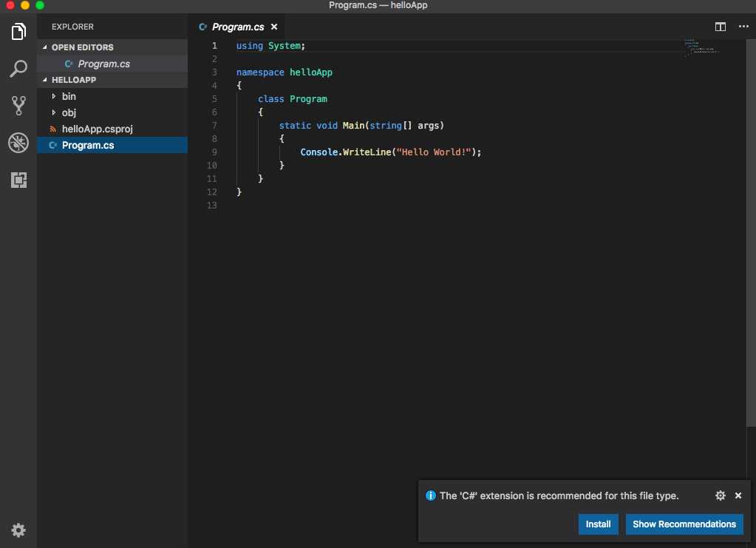Select Program.cs in the HELLOAPP tree

pos(112,145)
